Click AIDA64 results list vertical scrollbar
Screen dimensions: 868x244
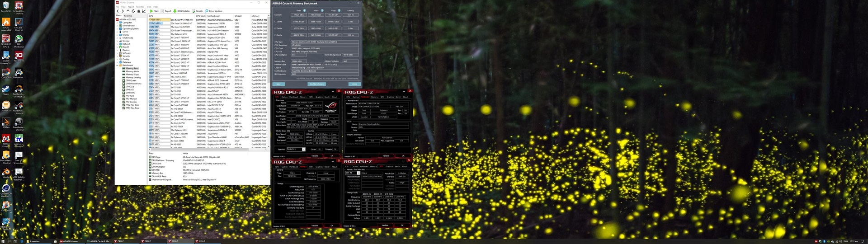pyautogui.click(x=269, y=81)
